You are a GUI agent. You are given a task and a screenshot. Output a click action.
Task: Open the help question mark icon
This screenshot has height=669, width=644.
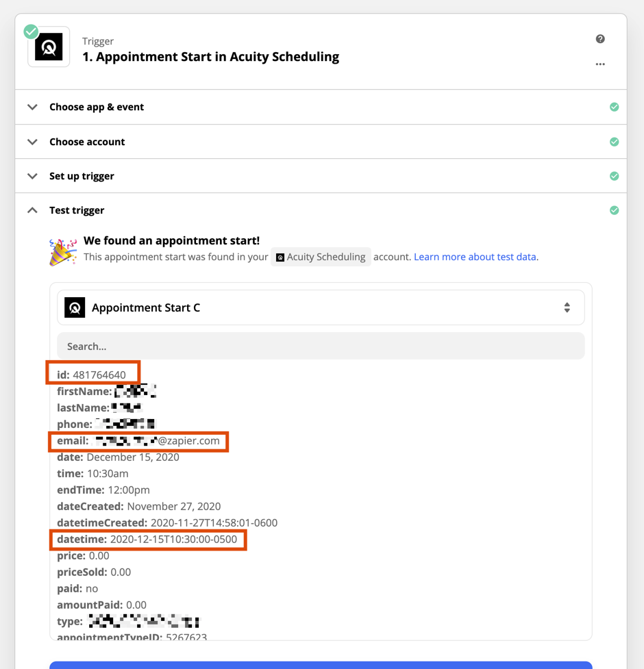(x=600, y=39)
